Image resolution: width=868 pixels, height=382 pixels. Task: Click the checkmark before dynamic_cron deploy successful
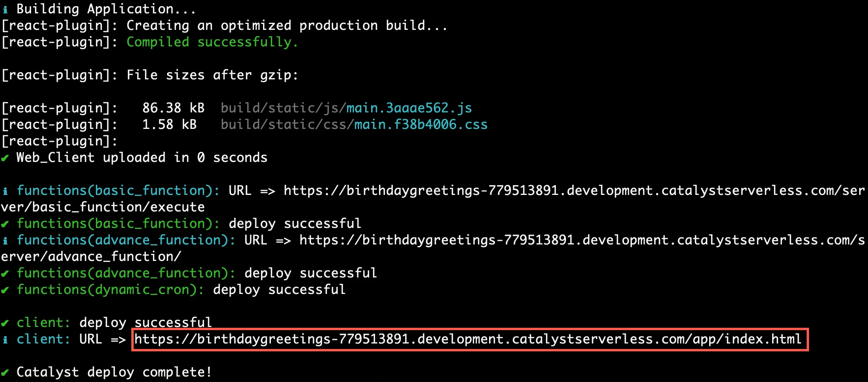(x=5, y=290)
